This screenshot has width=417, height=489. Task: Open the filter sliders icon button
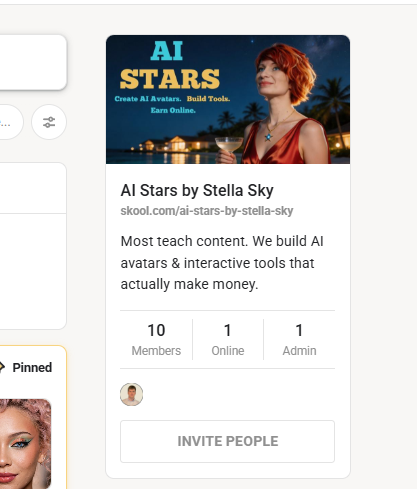[x=49, y=122]
